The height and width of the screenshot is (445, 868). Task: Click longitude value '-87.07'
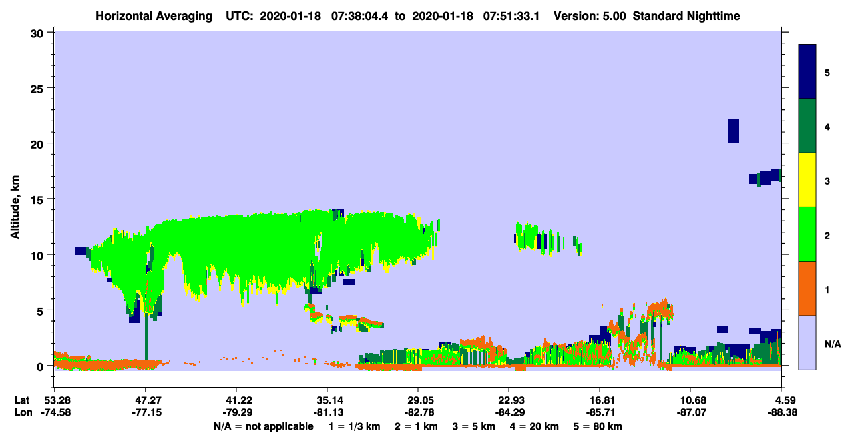click(690, 413)
